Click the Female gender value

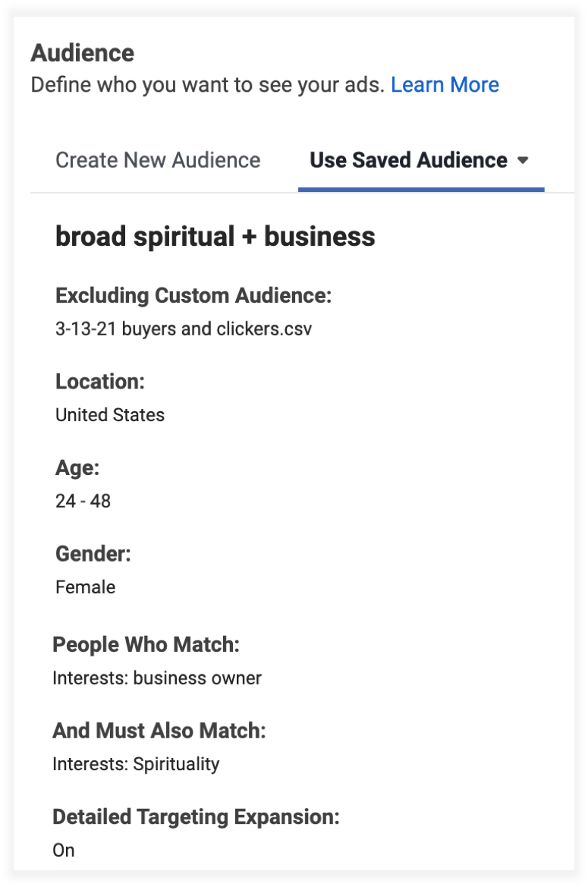85,587
